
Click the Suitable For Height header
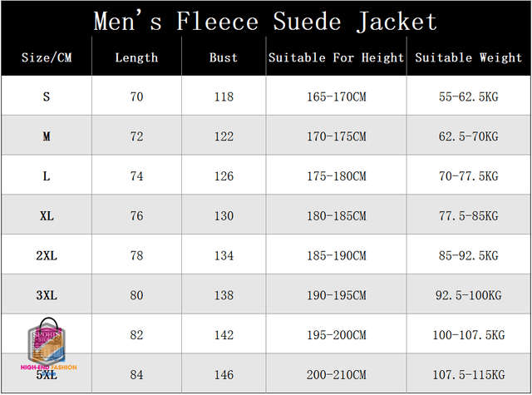pyautogui.click(x=336, y=57)
